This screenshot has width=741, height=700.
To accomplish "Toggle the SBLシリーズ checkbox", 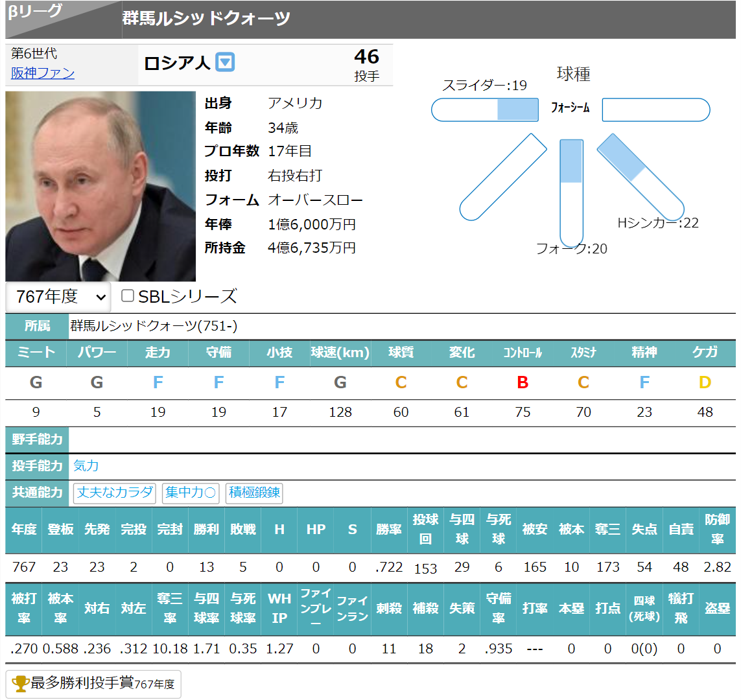I will point(128,296).
